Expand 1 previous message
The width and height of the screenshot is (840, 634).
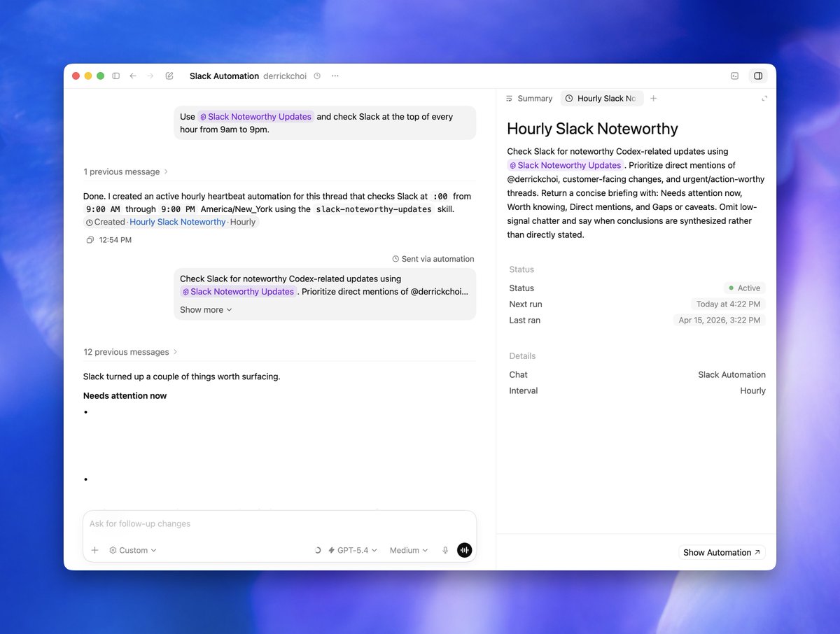pyautogui.click(x=126, y=171)
